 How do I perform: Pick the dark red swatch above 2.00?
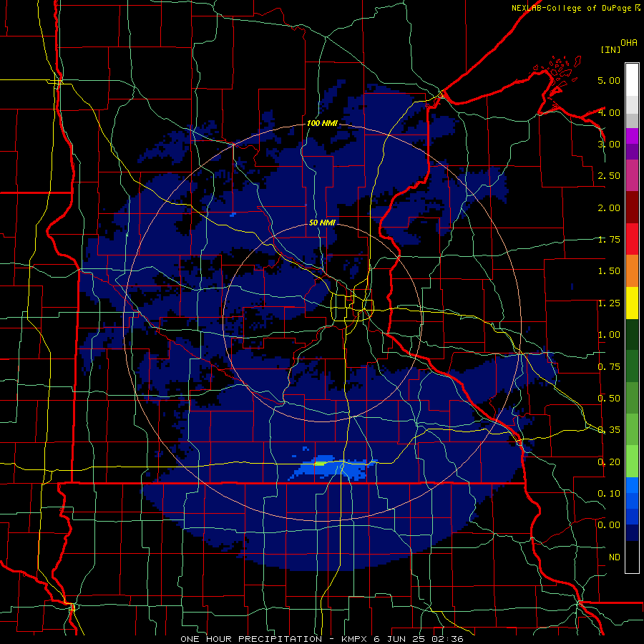(632, 208)
